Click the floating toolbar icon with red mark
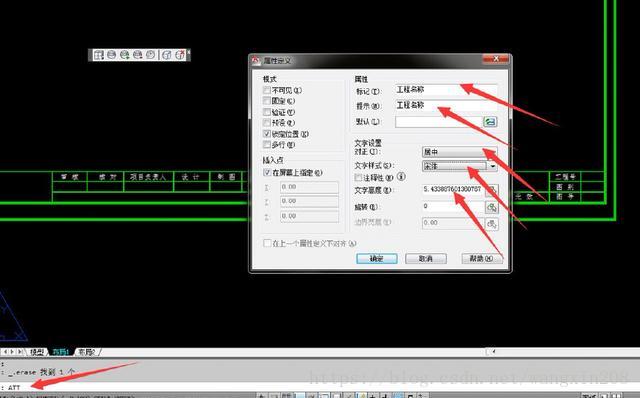 180,55
